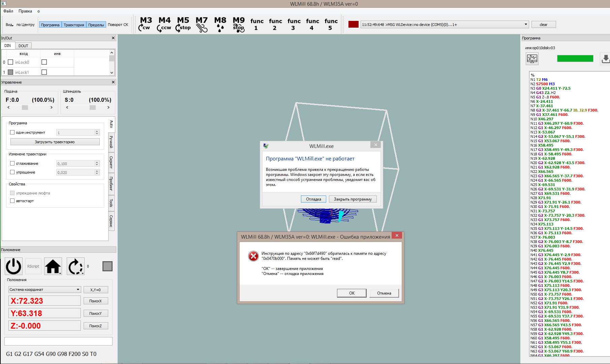610x364 pixels.
Task: Click the green program progress bar
Action: pyautogui.click(x=575, y=59)
